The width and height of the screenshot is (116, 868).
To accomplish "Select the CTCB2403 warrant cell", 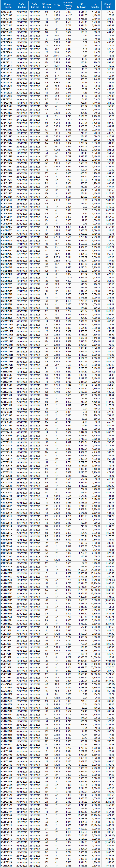I will pyautogui.click(x=7, y=496).
